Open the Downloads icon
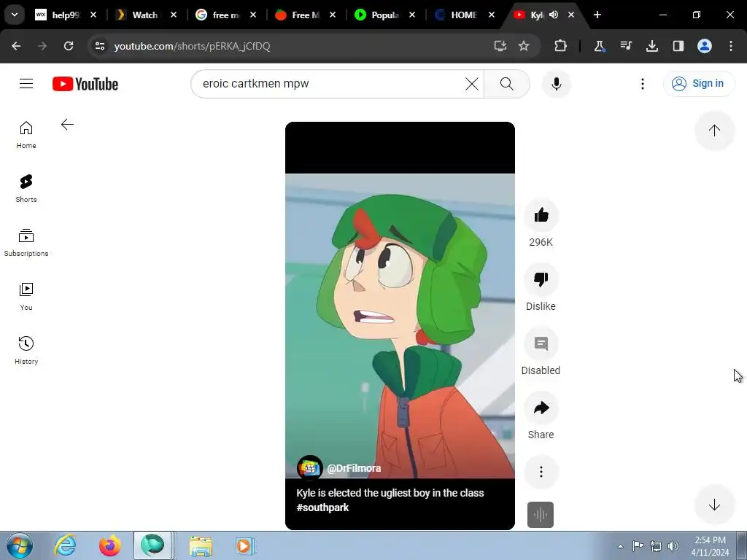747x560 pixels. tap(652, 46)
